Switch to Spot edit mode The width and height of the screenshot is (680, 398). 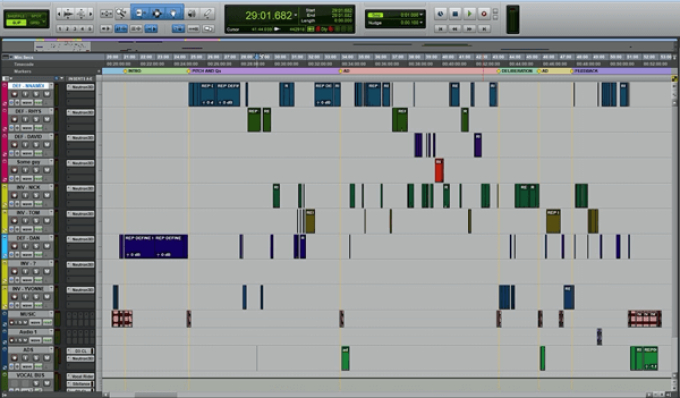pos(37,16)
